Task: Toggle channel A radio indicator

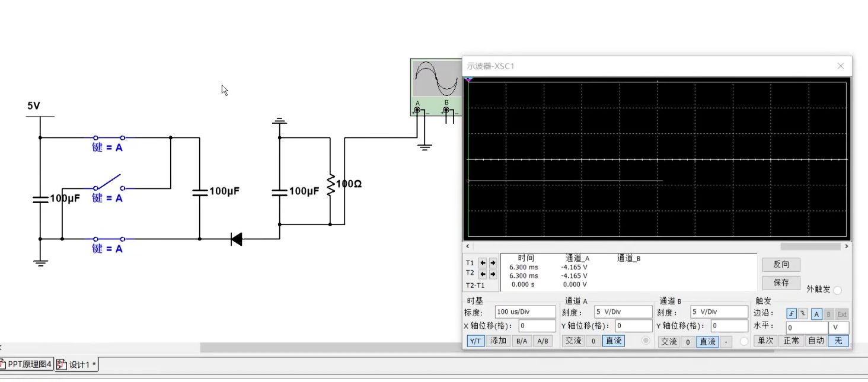Action: [646, 341]
